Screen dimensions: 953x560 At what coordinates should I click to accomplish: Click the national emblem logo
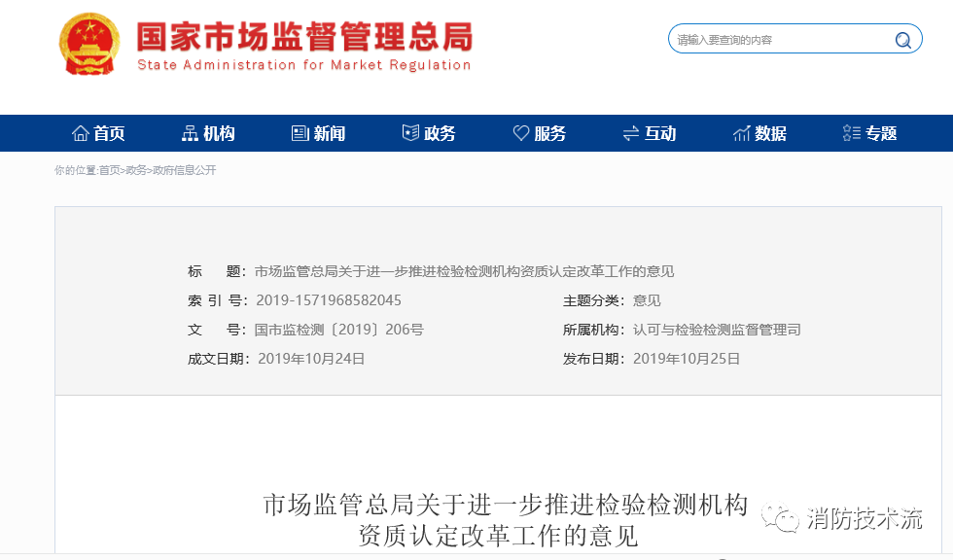click(x=89, y=46)
